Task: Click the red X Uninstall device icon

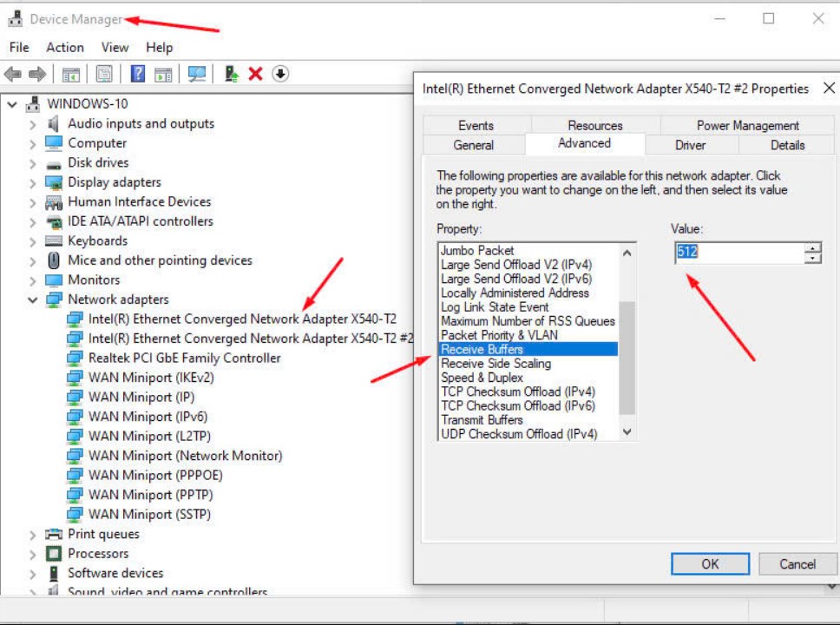Action: 255,74
